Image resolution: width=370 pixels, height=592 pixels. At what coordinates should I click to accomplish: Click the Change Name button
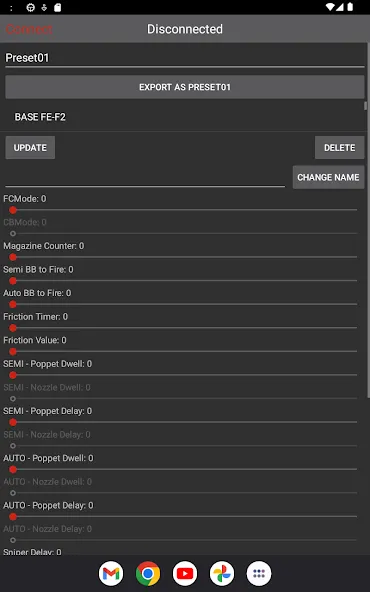328,177
